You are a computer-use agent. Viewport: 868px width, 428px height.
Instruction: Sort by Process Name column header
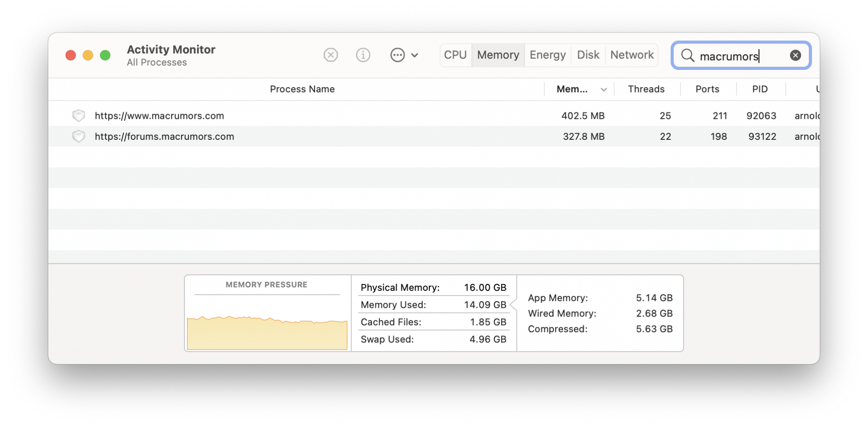coord(302,89)
